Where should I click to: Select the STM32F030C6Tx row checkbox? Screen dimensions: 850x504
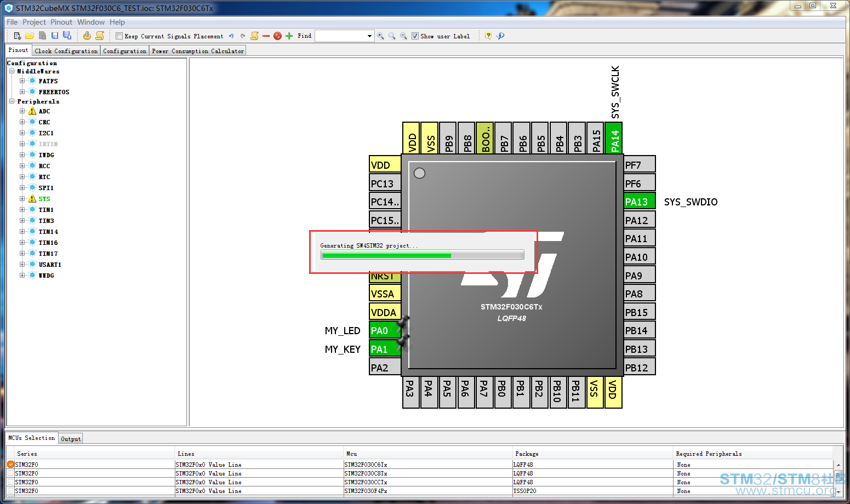(x=10, y=465)
